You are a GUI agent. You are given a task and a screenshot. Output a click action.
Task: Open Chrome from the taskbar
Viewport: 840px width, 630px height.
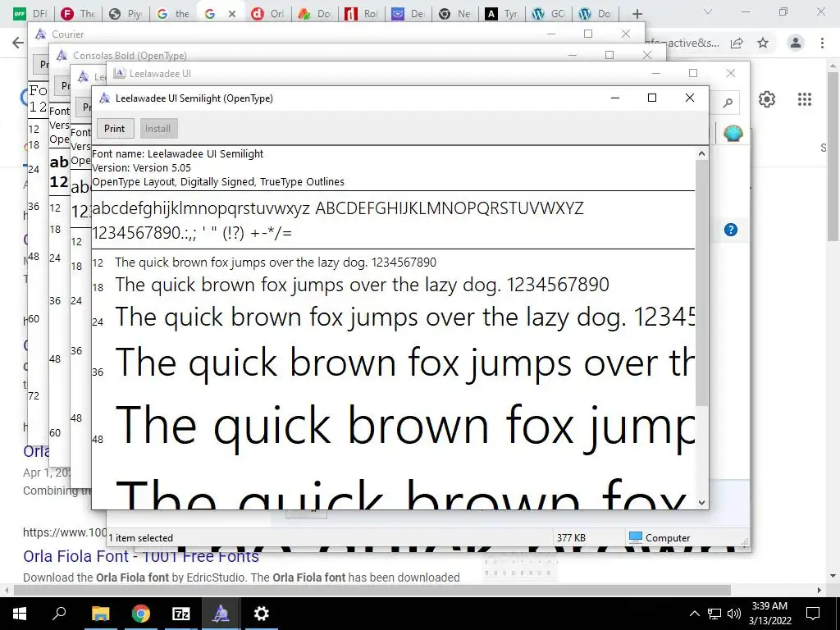141,614
